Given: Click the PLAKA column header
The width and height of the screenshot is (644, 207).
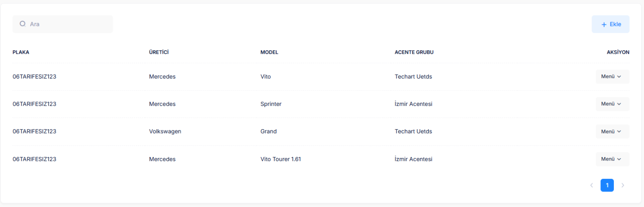Looking at the screenshot, I should pyautogui.click(x=21, y=52).
